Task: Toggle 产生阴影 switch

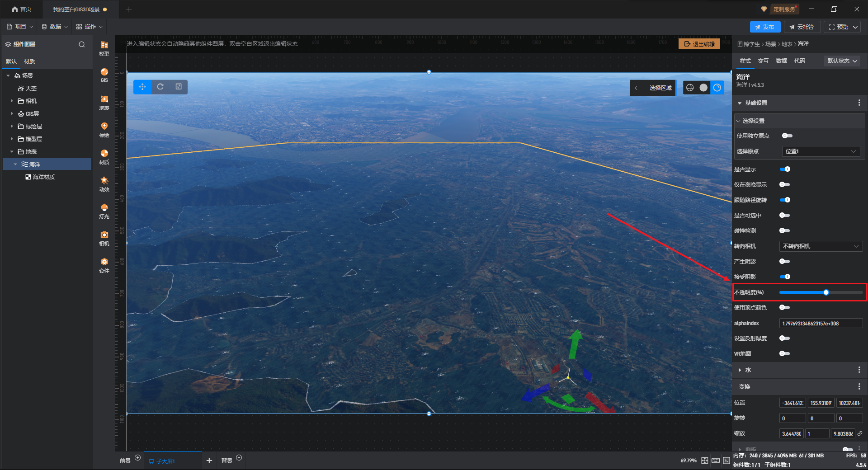Action: [785, 261]
